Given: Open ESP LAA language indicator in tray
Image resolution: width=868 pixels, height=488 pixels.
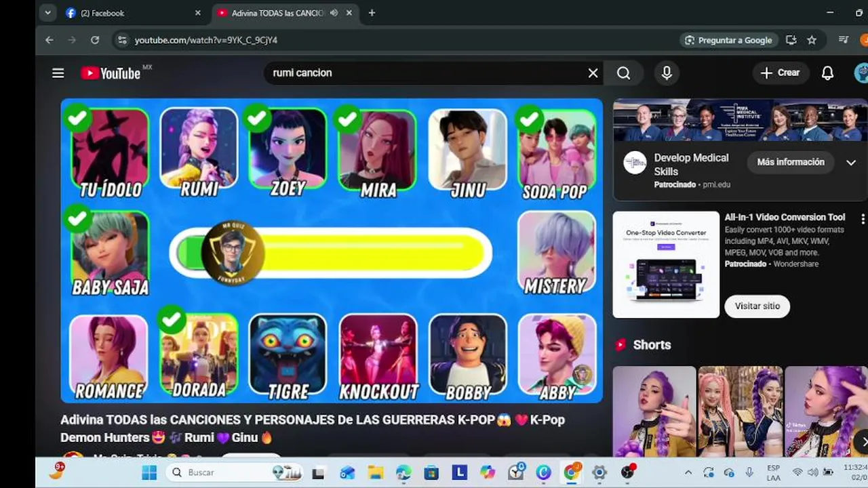Looking at the screenshot, I should pyautogui.click(x=773, y=472).
